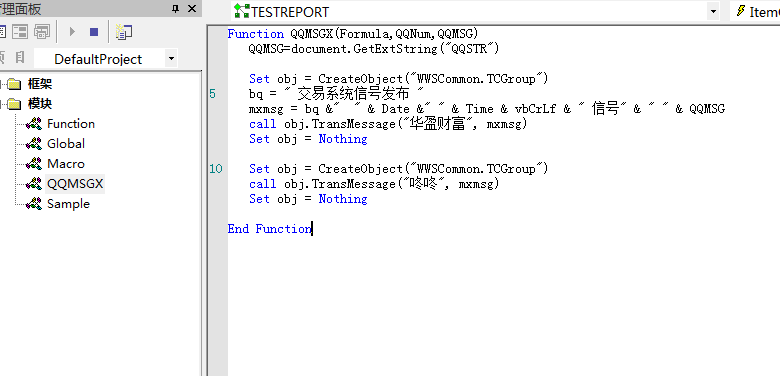Click the mxmsg = bq assignment line
Viewport: 780px width, 376px height.
point(487,109)
